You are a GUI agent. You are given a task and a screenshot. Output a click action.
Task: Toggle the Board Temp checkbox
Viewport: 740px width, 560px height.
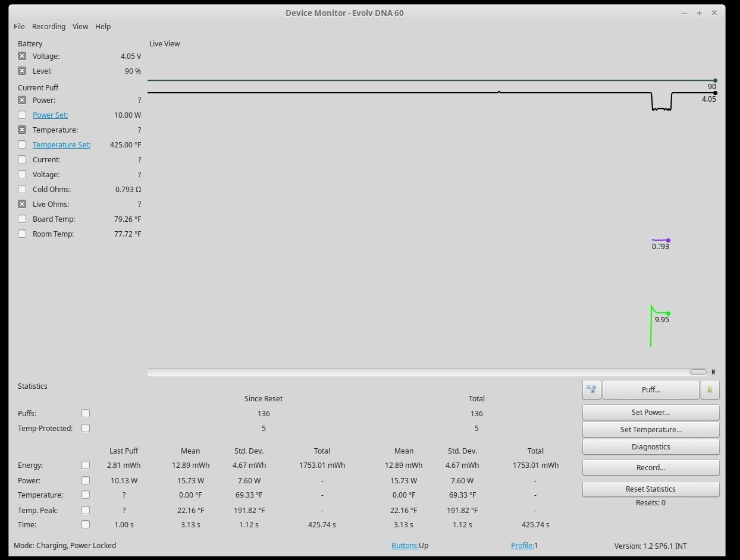22,219
